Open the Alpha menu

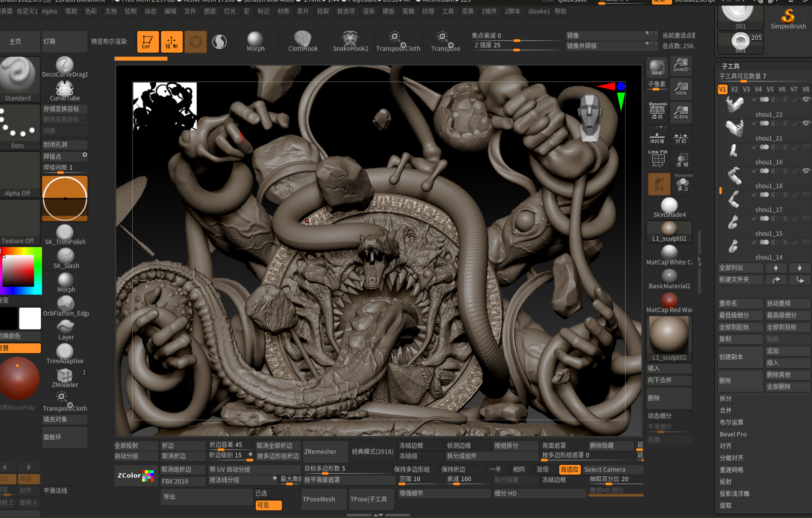(x=49, y=11)
